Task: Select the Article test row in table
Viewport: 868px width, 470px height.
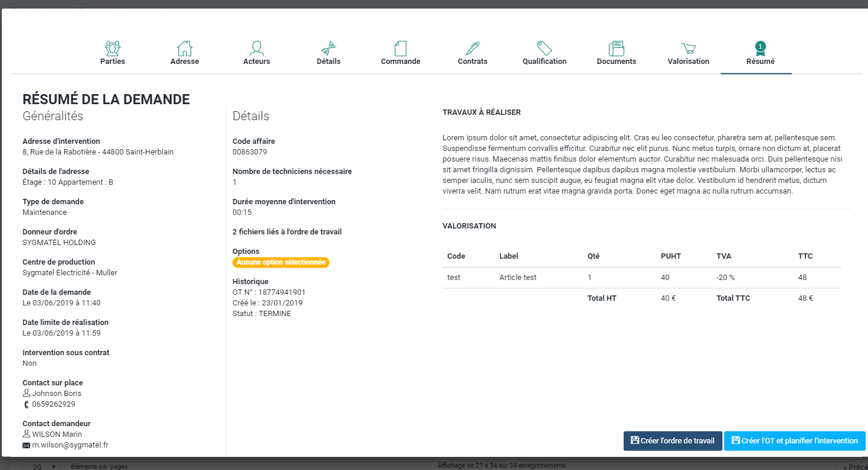Action: coord(518,278)
